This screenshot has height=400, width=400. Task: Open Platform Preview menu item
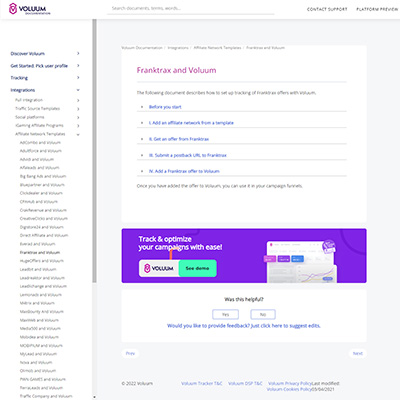coord(377,9)
